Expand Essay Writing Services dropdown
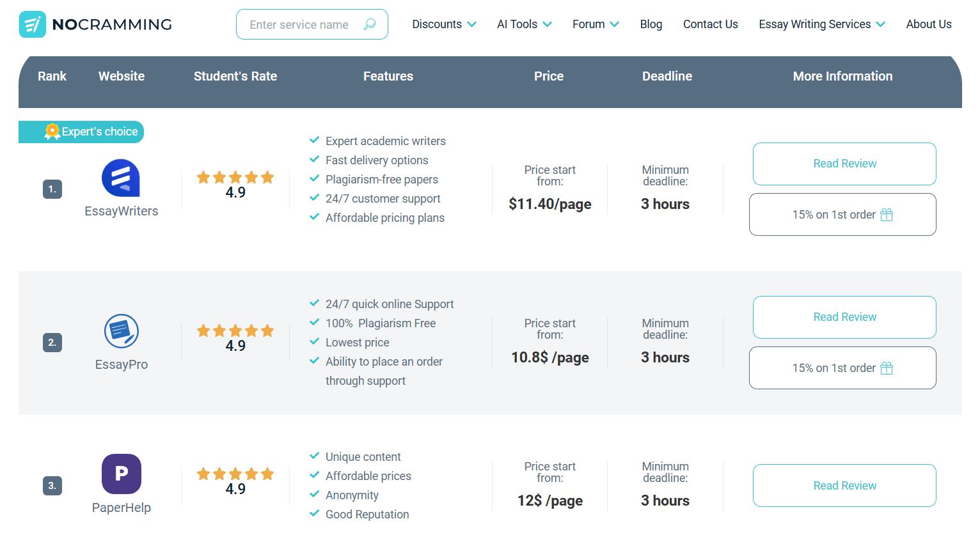Screen dimensions: 980x535 pyautogui.click(x=822, y=24)
